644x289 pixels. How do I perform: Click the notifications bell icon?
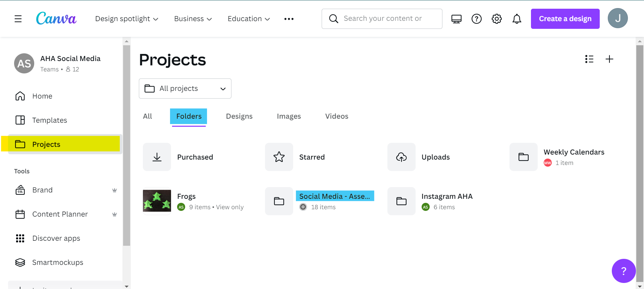pyautogui.click(x=517, y=19)
